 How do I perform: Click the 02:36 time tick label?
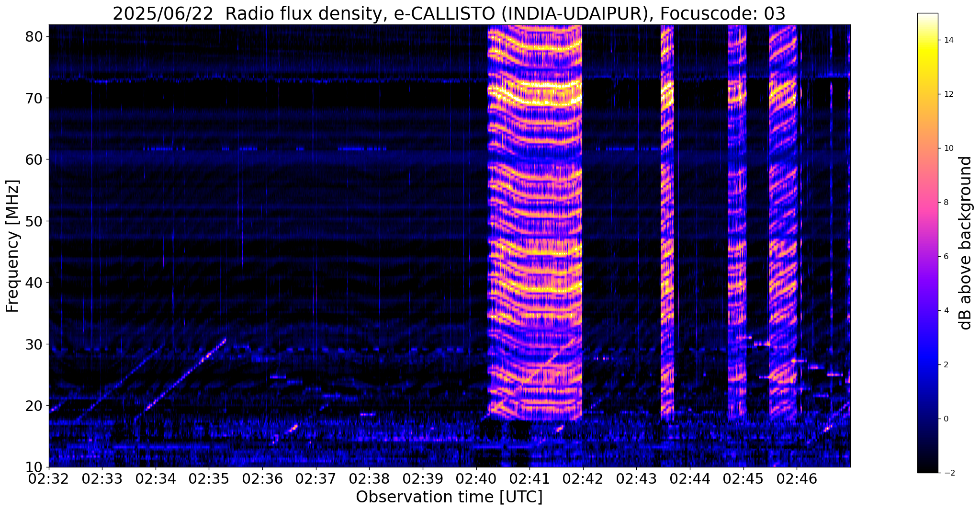[262, 478]
